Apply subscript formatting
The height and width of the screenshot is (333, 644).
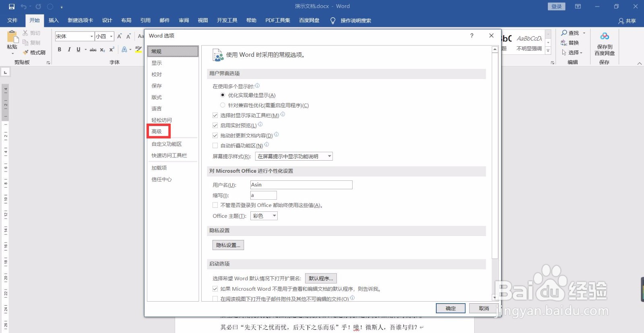103,50
